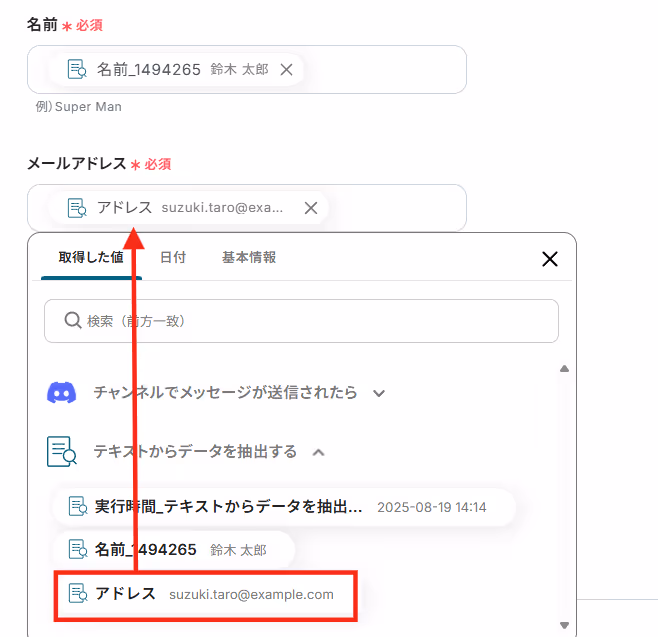Click the down arrow of the list scrollbar

pyautogui.click(x=564, y=625)
